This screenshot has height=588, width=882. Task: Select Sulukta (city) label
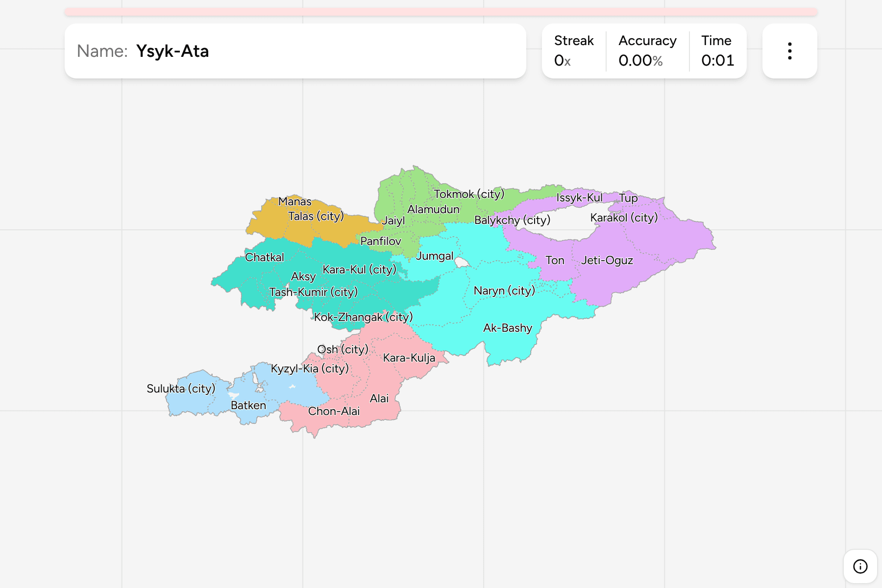tap(181, 389)
